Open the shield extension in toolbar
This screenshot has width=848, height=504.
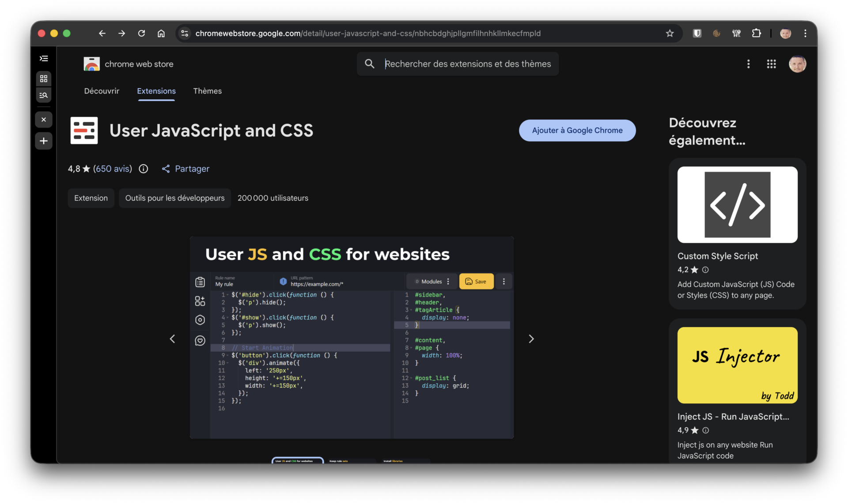697,34
